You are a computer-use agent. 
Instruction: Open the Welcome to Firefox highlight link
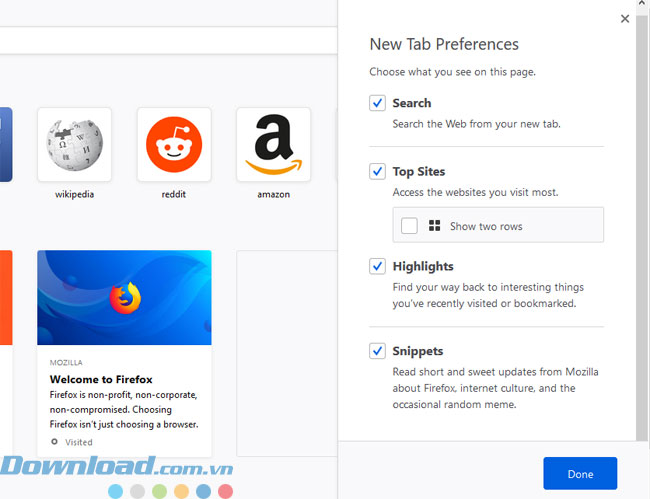click(101, 379)
